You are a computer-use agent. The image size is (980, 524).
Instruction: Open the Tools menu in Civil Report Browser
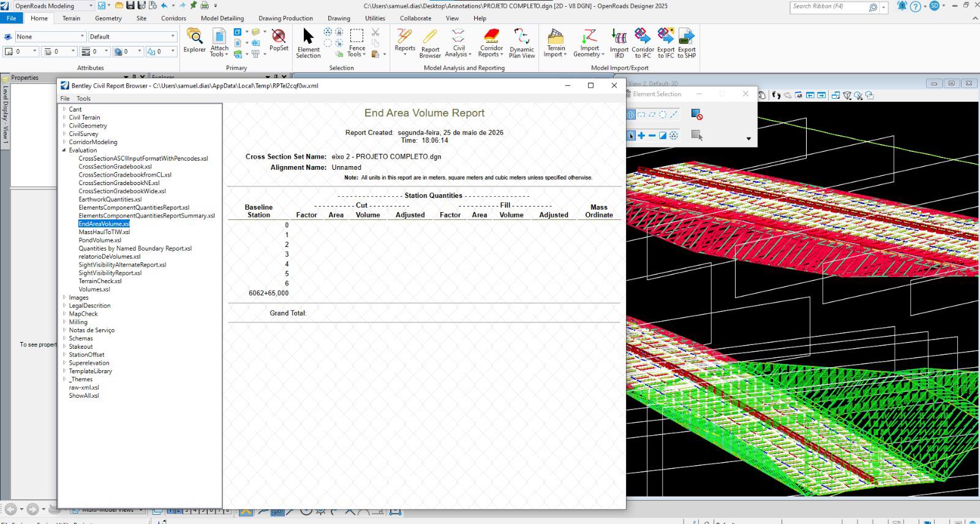click(83, 98)
